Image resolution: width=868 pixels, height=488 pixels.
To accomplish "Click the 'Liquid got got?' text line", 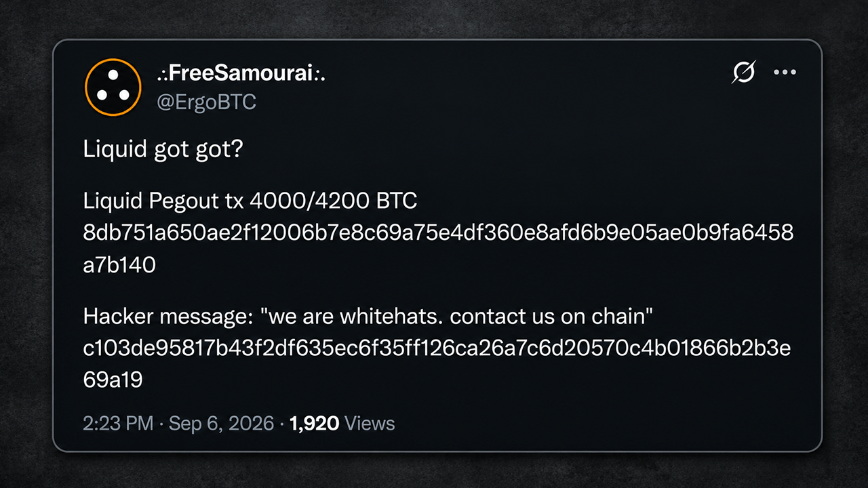I will coord(163,150).
